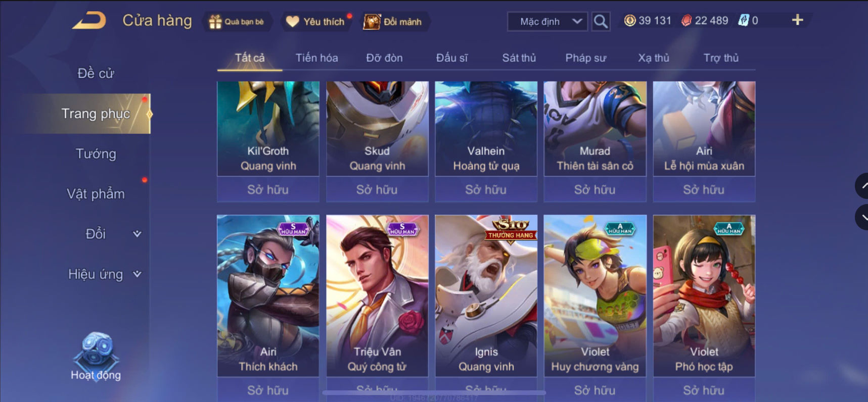Open Yêu thích heart favorites
This screenshot has height=402, width=868.
tap(293, 22)
